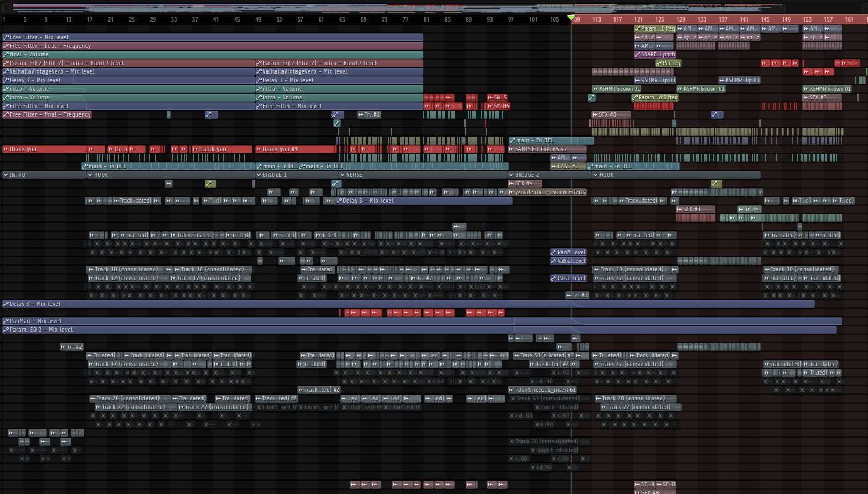Click the automation icon on SNARE pitch clip
This screenshot has height=494, width=868.
pyautogui.click(x=638, y=54)
